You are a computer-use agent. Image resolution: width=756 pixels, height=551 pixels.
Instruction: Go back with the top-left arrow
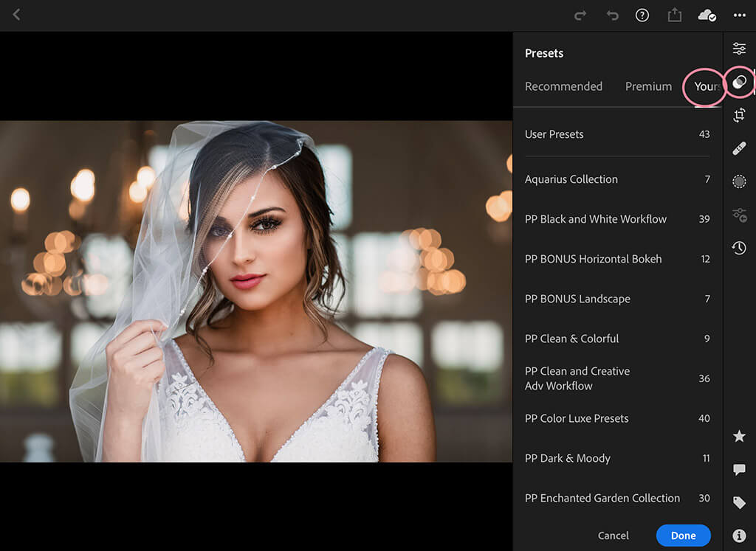pos(16,15)
